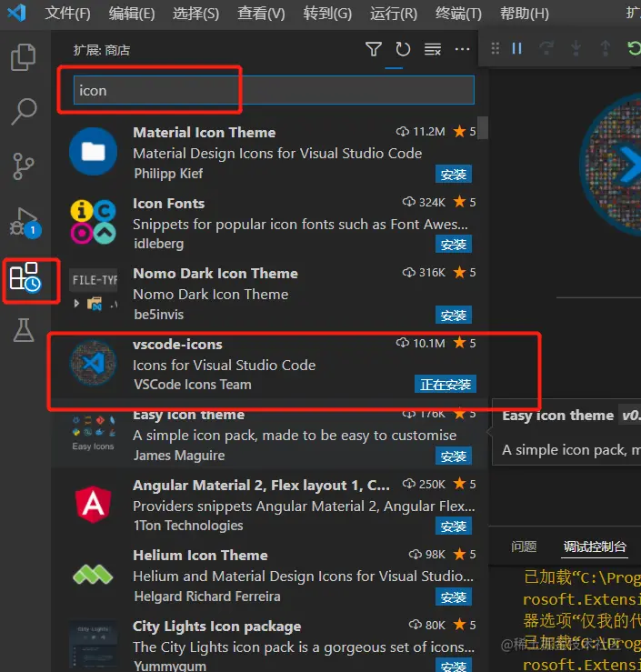Install Helium Icon Theme extension
641x672 pixels.
coord(454,597)
